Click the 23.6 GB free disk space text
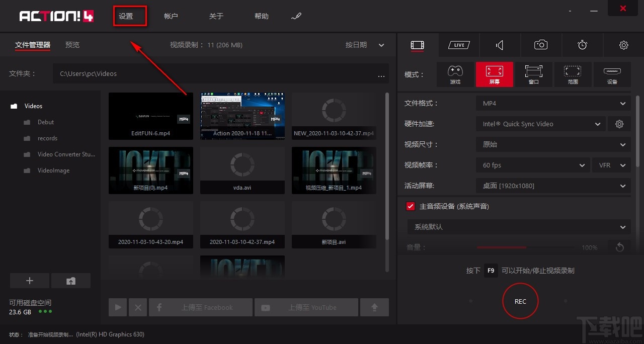 (x=20, y=312)
